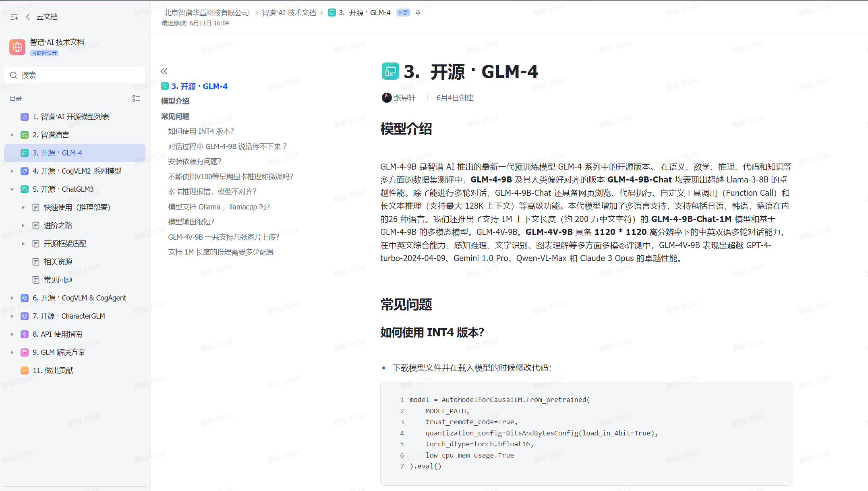Click the sidebar list icon top-left

14,17
